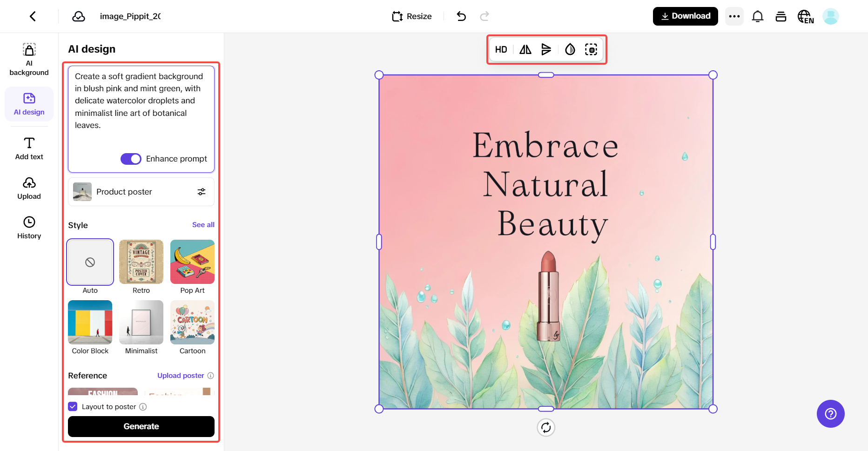
Task: Go back using the left arrow
Action: point(33,16)
